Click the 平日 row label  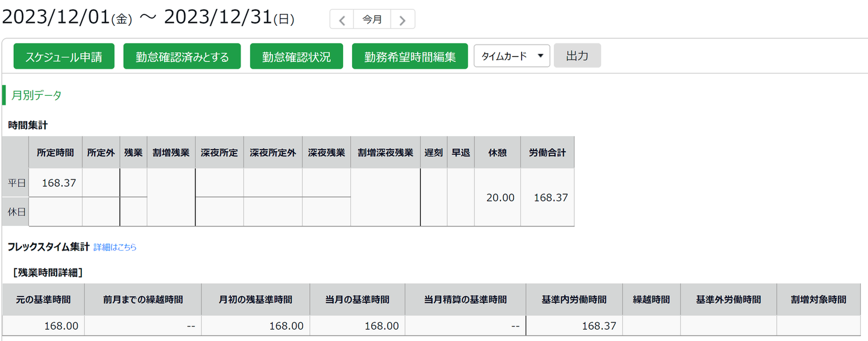coord(16,183)
